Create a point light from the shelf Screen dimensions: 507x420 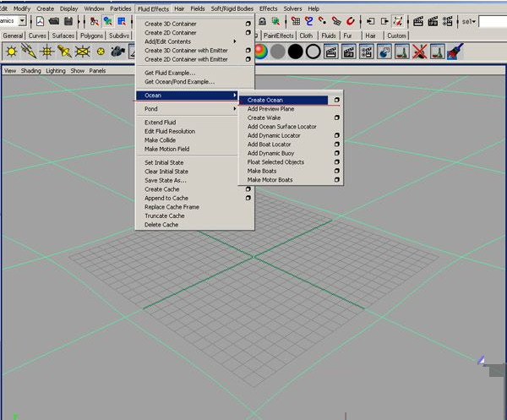(46, 52)
